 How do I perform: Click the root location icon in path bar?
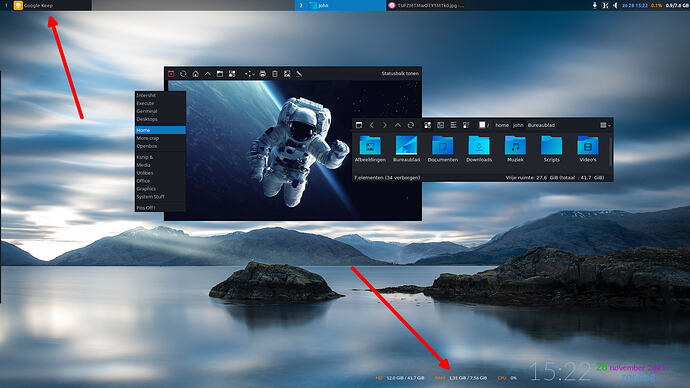pyautogui.click(x=482, y=125)
